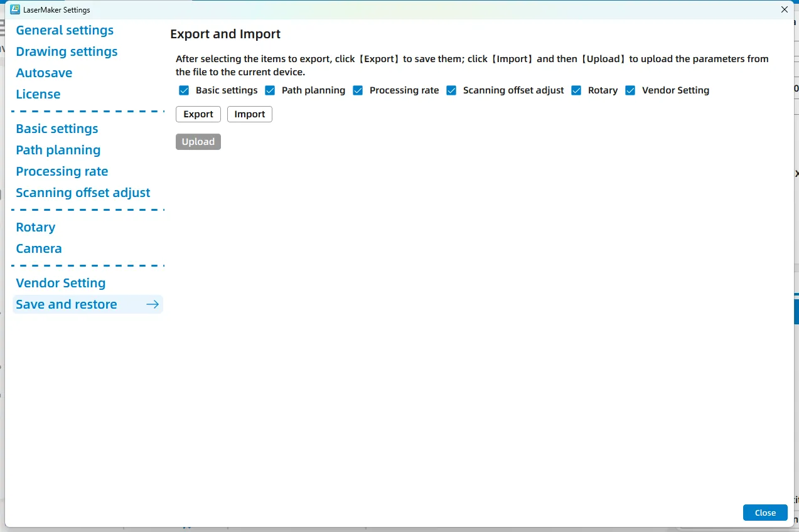Open General settings in the sidebar
Viewport: 799px width, 532px height.
(65, 30)
